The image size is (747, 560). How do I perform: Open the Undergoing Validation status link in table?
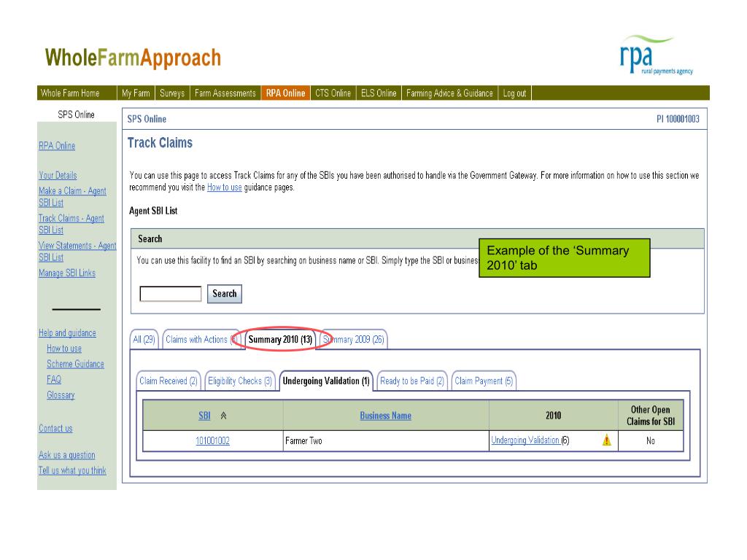click(525, 440)
